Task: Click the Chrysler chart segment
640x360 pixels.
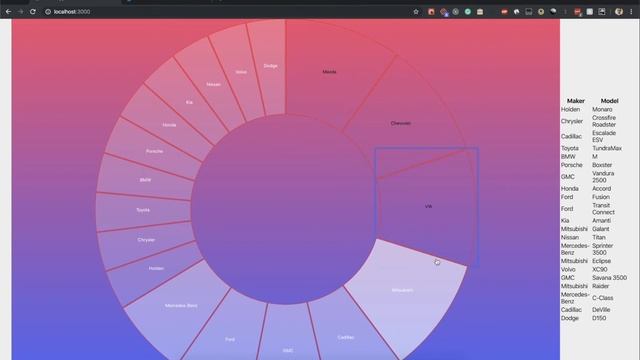Action: (x=146, y=240)
